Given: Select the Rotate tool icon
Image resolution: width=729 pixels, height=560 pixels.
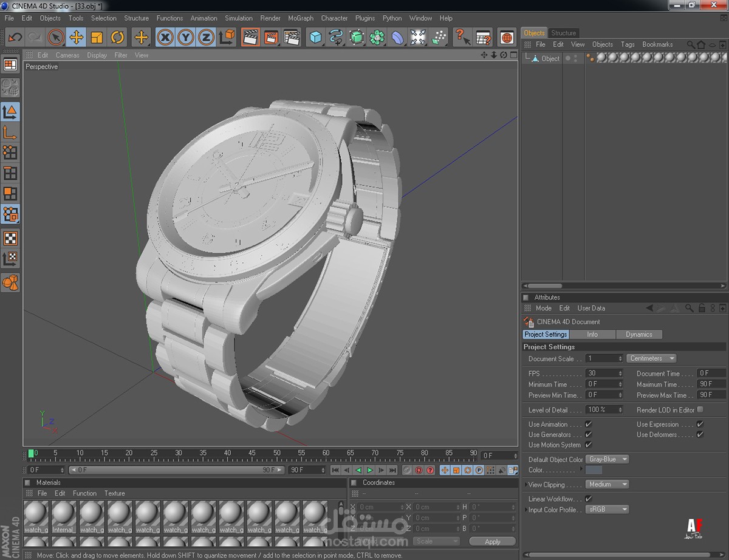Looking at the screenshot, I should coord(117,38).
